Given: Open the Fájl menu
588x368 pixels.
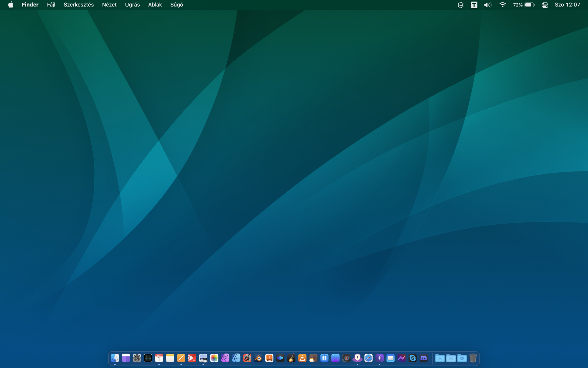Looking at the screenshot, I should pos(51,5).
